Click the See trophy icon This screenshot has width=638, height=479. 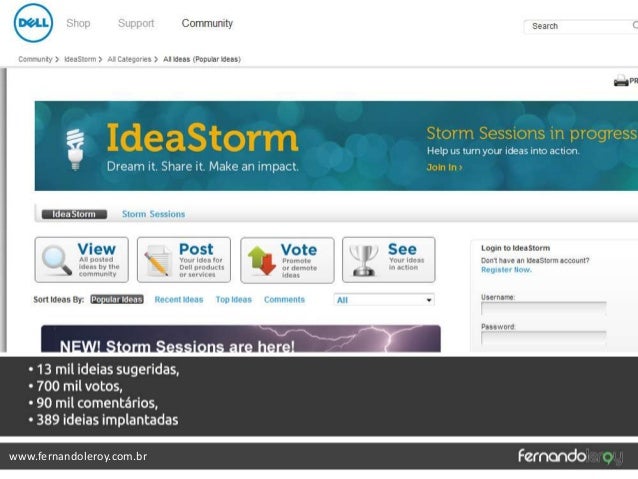click(363, 260)
